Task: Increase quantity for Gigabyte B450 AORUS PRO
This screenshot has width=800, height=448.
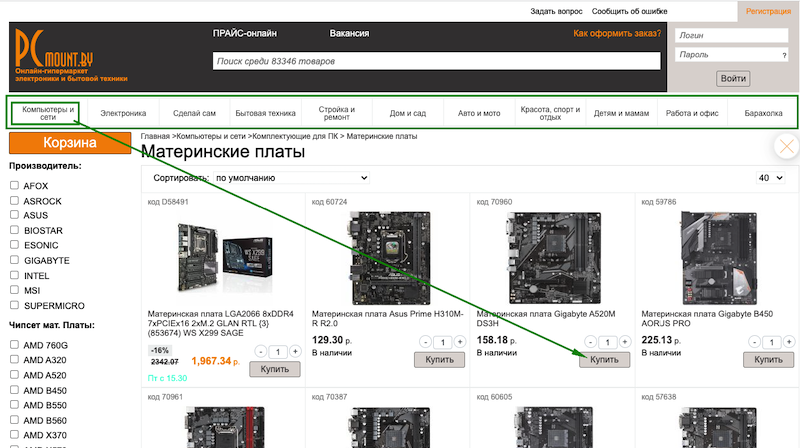Action: pos(789,342)
